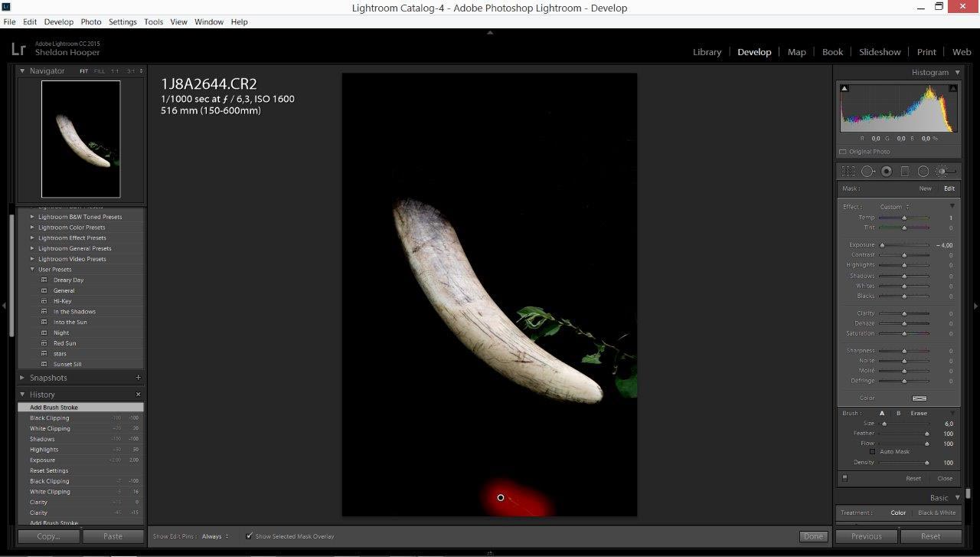The width and height of the screenshot is (980, 557).
Task: Click the Paste button
Action: [113, 536]
